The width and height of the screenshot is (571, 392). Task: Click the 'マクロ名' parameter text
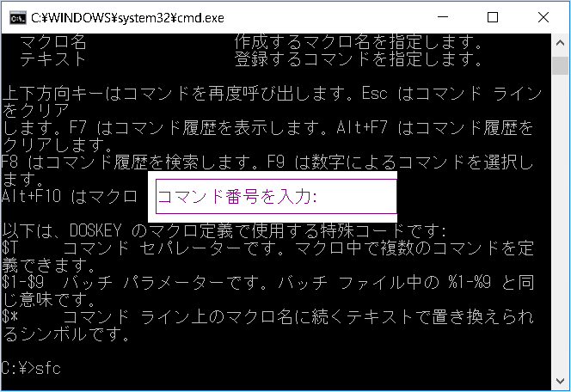tap(52, 42)
